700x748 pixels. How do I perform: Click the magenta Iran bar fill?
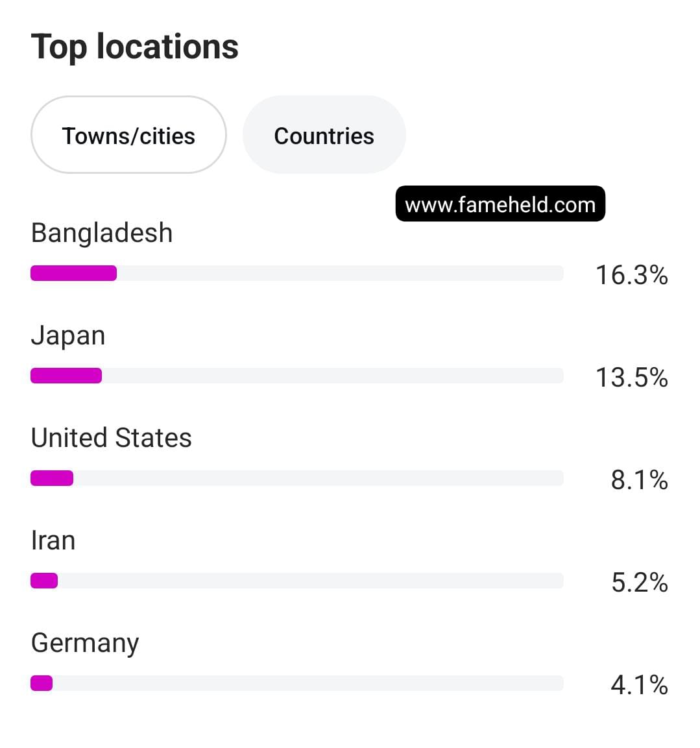[x=44, y=581]
